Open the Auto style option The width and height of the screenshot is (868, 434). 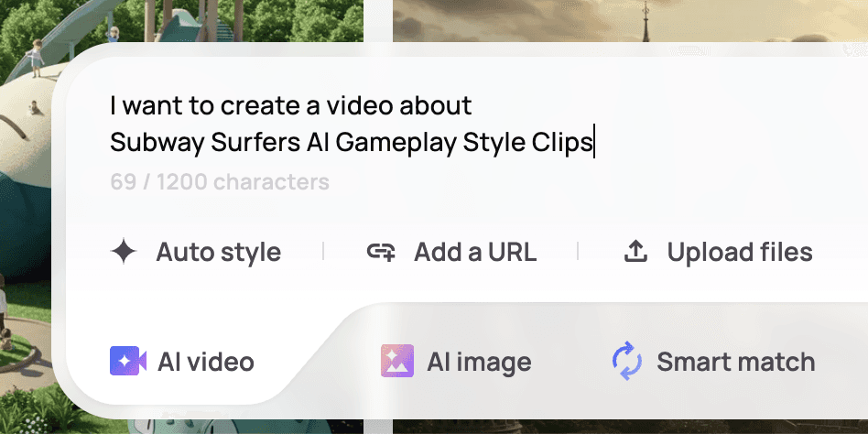pos(196,252)
